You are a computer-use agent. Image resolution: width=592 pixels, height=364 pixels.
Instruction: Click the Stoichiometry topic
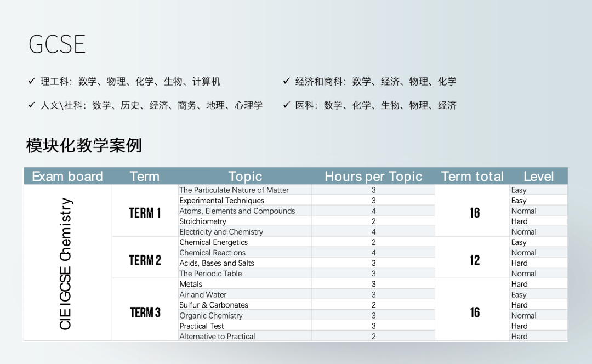[203, 221]
